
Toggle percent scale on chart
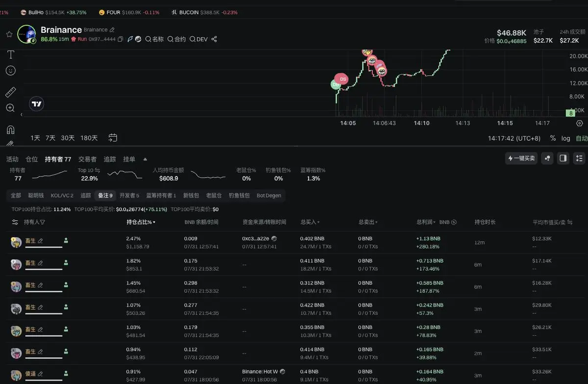553,138
